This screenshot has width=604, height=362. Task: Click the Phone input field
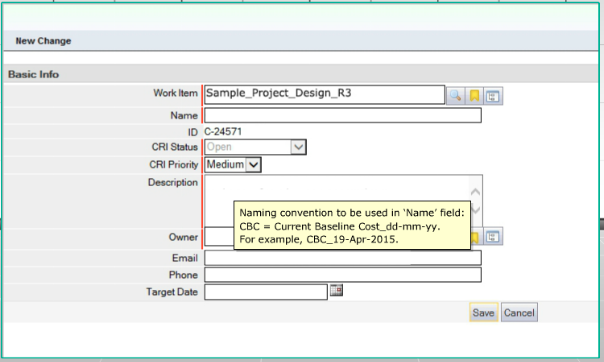pos(343,275)
